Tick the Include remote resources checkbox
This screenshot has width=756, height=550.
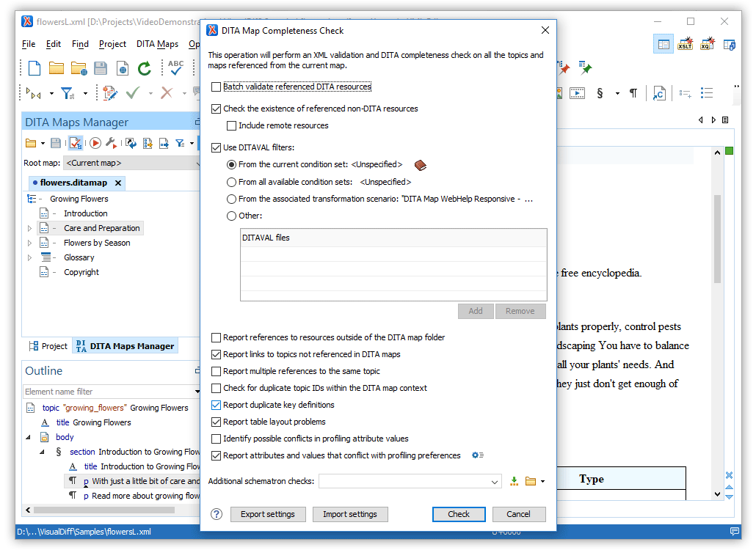(231, 125)
